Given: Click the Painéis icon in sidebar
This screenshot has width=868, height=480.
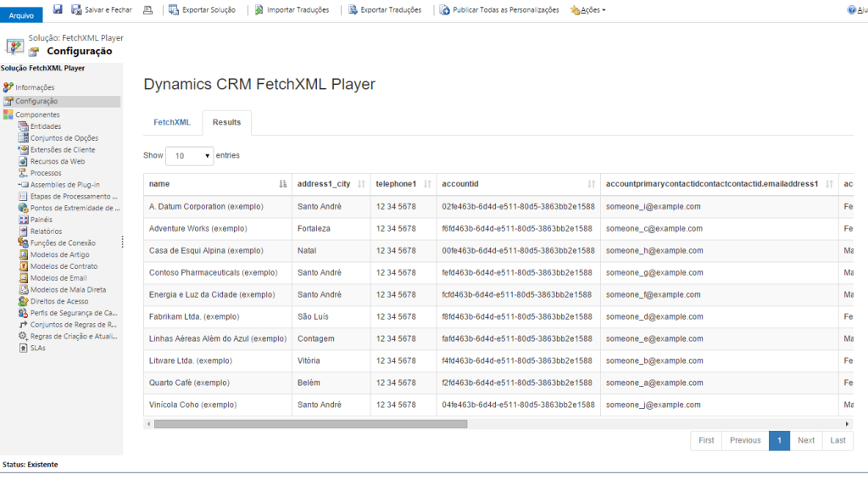Looking at the screenshot, I should 23,220.
